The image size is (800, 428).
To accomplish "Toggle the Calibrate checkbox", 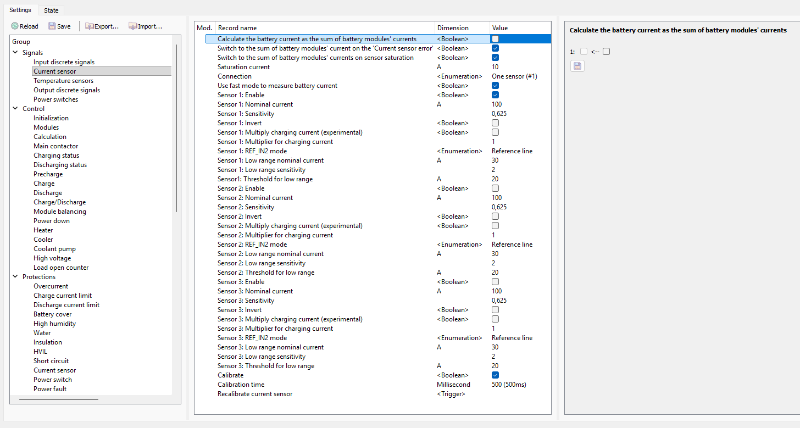I will tap(495, 375).
